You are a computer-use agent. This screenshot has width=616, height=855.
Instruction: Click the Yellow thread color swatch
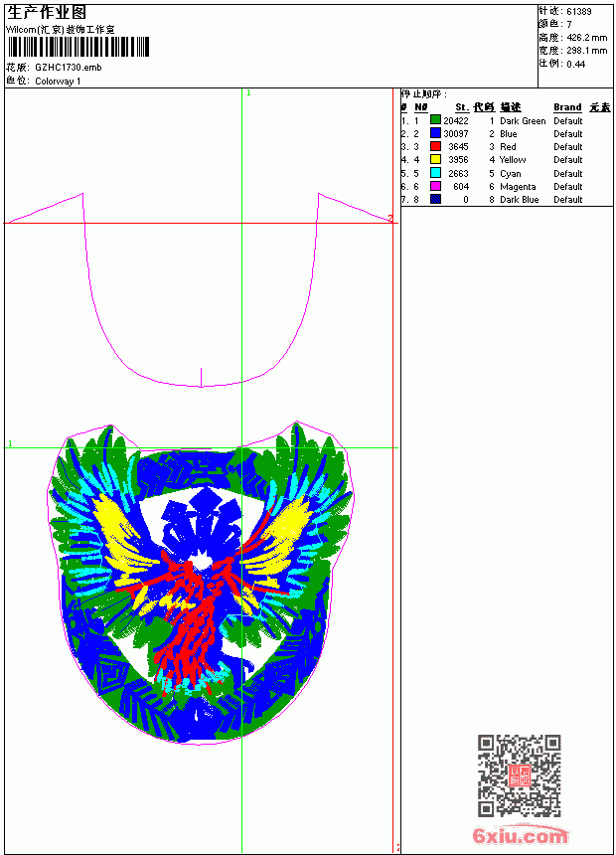(x=435, y=159)
